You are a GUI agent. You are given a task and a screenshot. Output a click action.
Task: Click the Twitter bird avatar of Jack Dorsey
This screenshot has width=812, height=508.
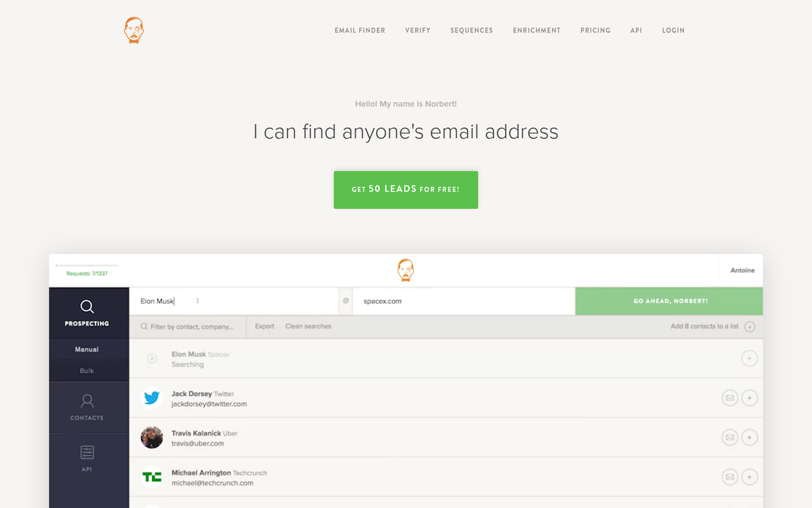click(x=152, y=398)
